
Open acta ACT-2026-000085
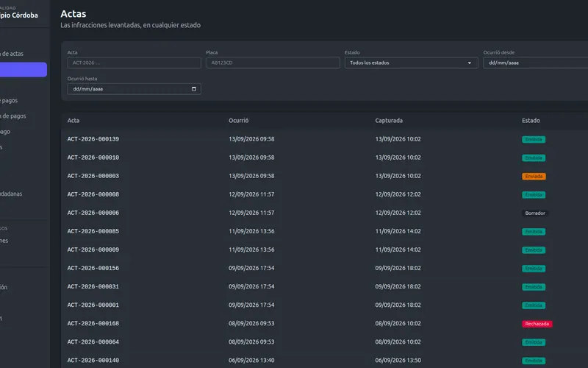pos(93,231)
